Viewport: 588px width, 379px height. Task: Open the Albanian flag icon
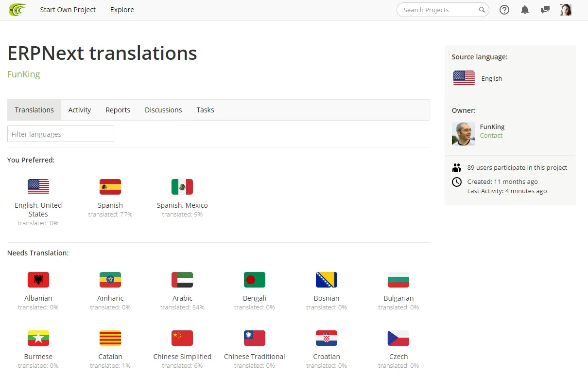38,280
